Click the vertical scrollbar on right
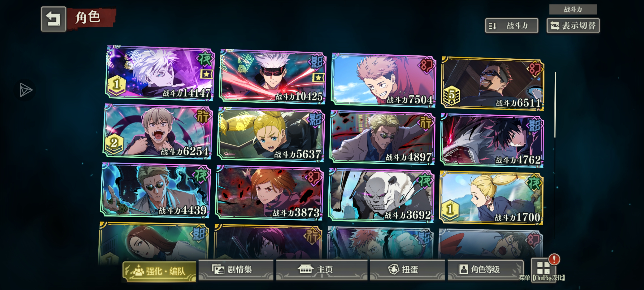The width and height of the screenshot is (644, 290). point(555,105)
